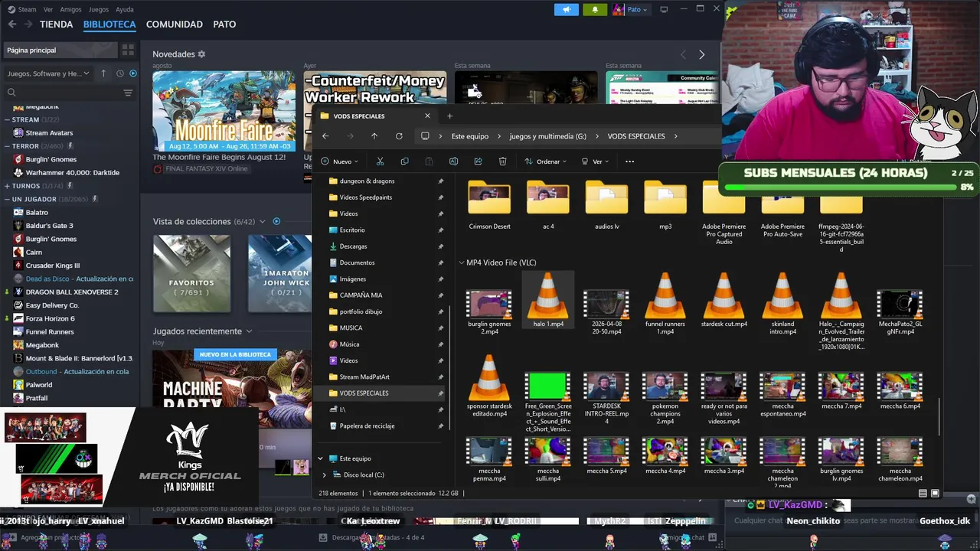Viewport: 980px width, 551px height.
Task: Switch Steam library to collections grid view
Action: 128,50
